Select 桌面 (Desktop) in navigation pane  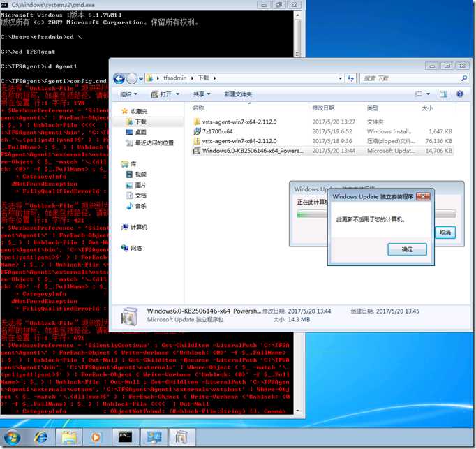pyautogui.click(x=136, y=132)
